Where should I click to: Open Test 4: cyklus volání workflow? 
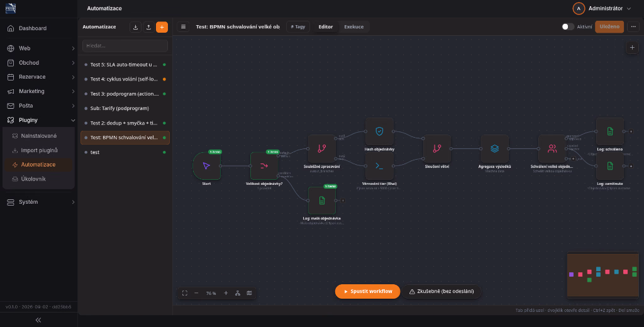125,79
